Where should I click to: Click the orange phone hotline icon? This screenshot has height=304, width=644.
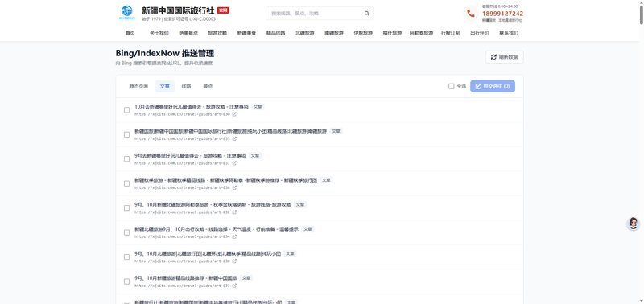point(471,14)
